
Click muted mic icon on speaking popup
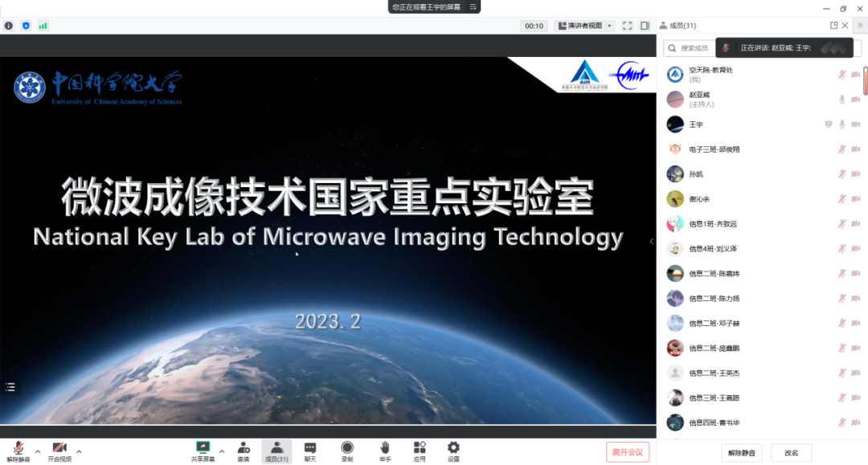[x=726, y=47]
